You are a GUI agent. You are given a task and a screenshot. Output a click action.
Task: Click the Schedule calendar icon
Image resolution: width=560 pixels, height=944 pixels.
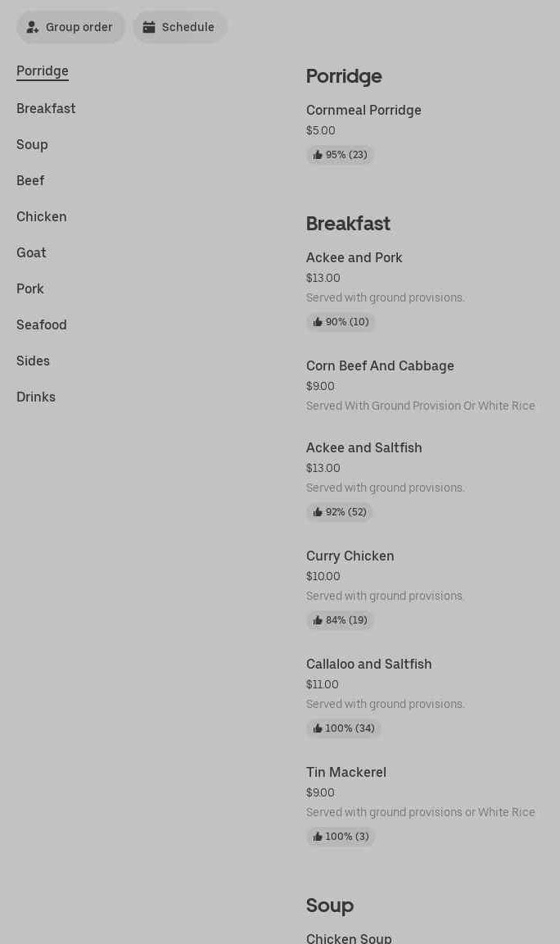tap(149, 27)
